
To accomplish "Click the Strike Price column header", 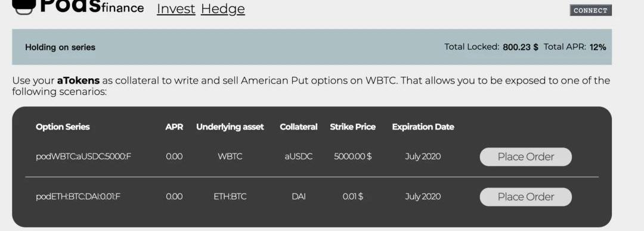I will pos(352,127).
